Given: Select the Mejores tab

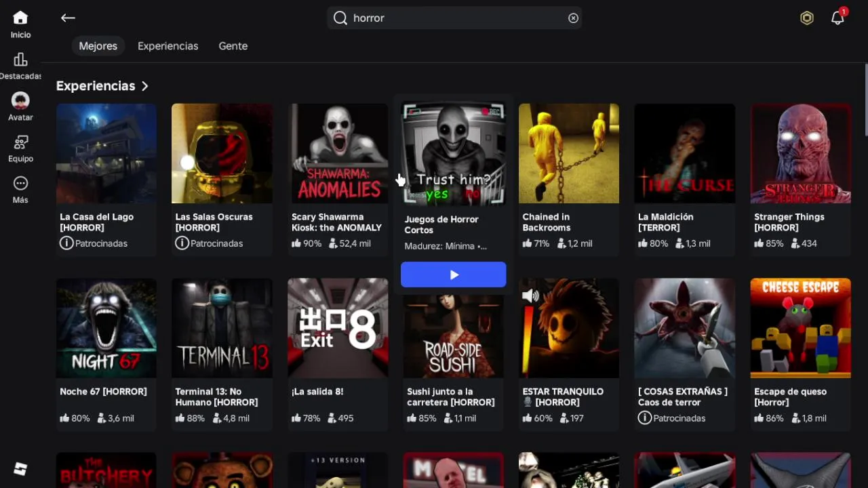Looking at the screenshot, I should (x=98, y=46).
